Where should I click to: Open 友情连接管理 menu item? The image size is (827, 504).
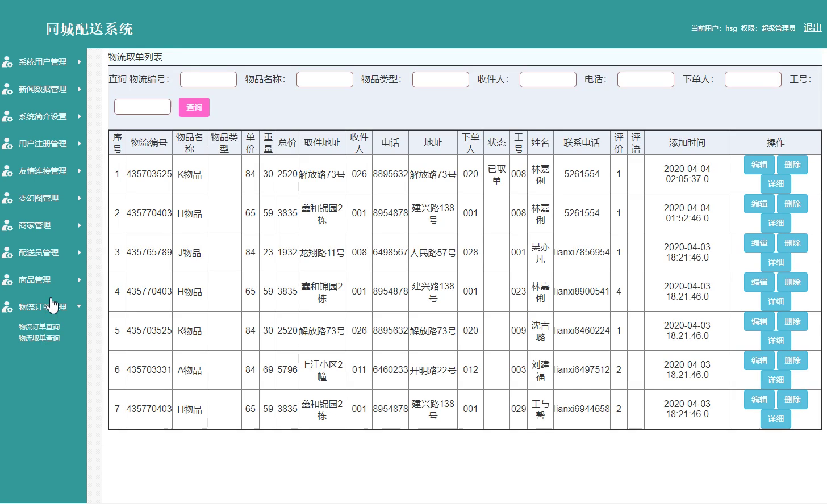pos(43,171)
